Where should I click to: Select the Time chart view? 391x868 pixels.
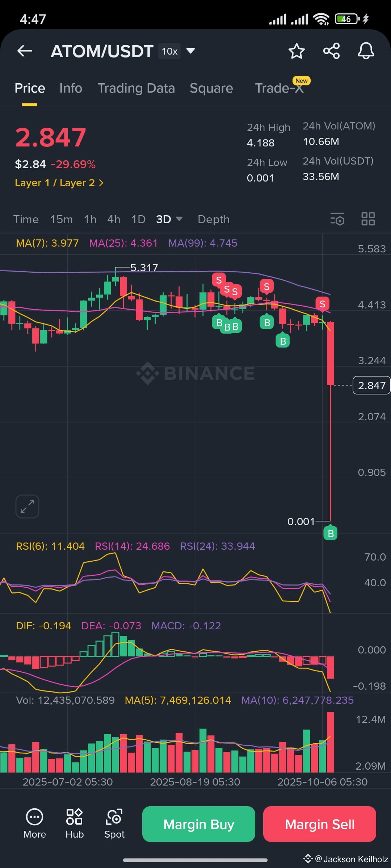(x=26, y=219)
